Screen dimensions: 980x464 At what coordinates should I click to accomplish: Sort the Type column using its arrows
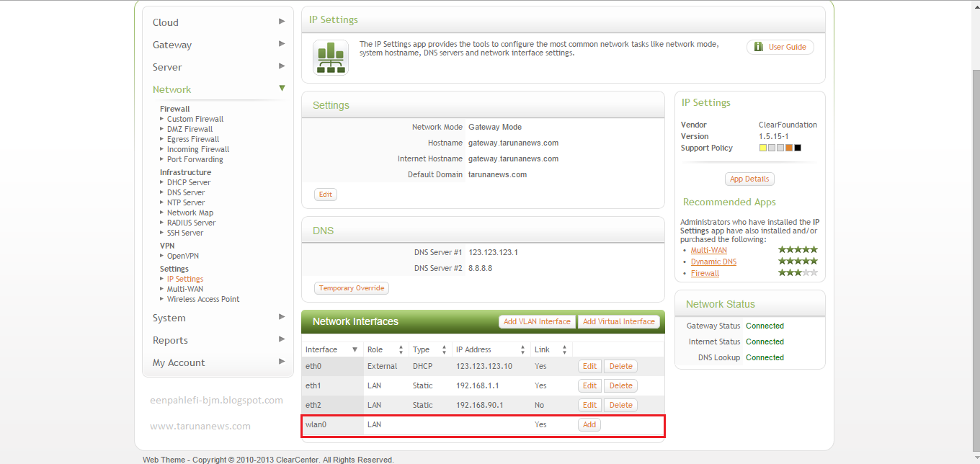pyautogui.click(x=443, y=349)
